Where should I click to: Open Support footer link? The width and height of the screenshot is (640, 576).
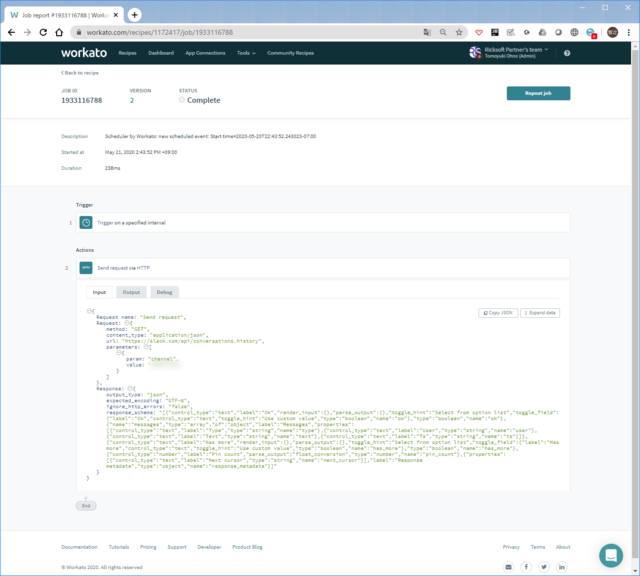coord(177,547)
